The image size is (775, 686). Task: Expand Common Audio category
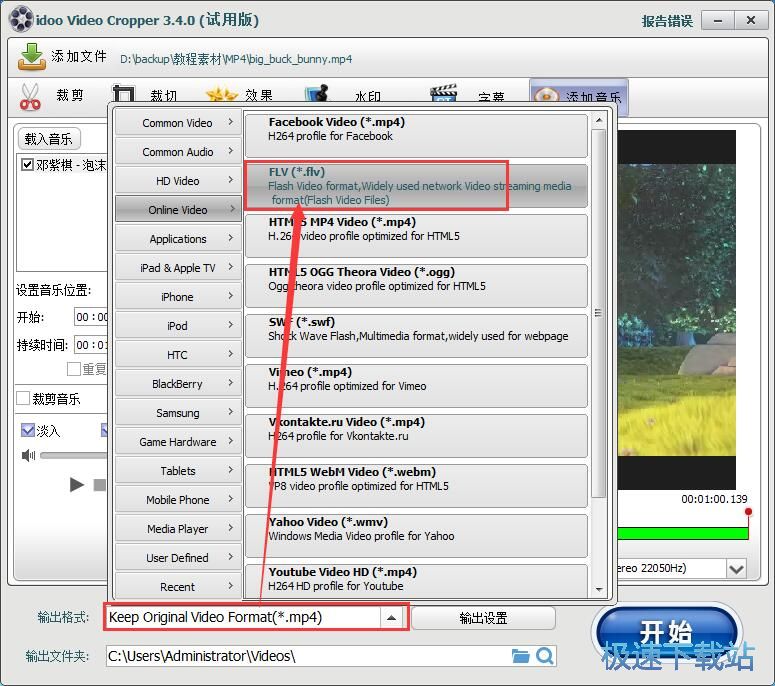point(178,152)
